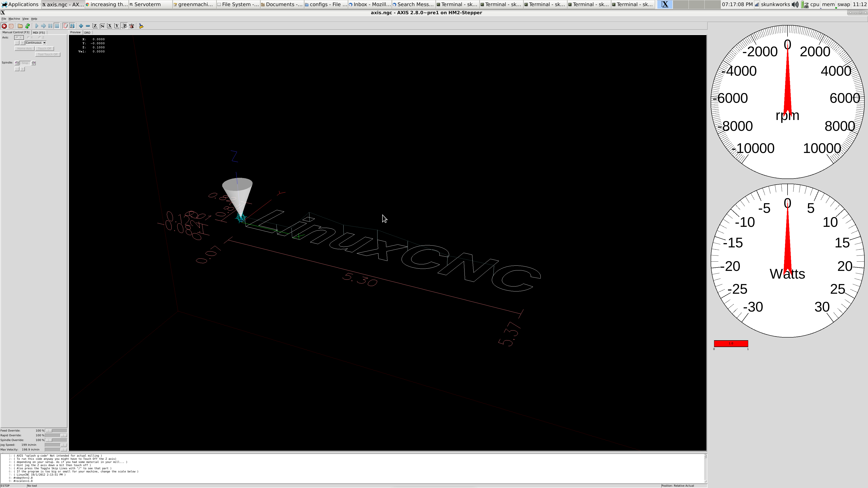
Task: Adjust the Max Velocity slider
Action: click(x=56, y=450)
